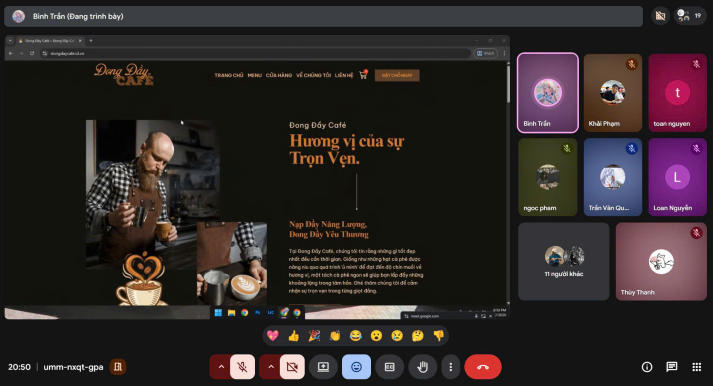
Task: Open the 11 người khác tile
Action: tap(564, 261)
